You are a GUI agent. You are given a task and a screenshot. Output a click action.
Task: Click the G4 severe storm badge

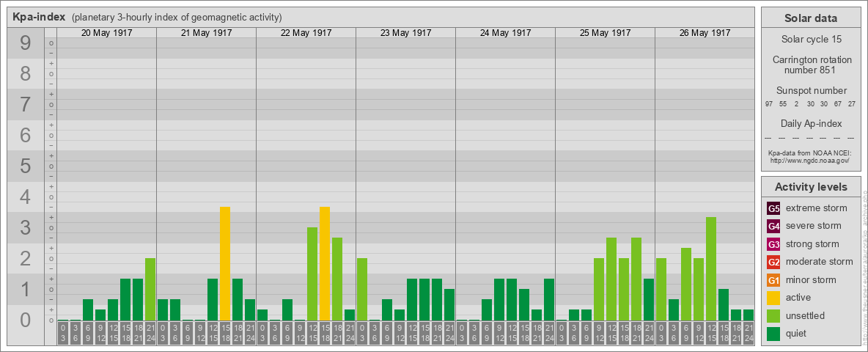773,227
